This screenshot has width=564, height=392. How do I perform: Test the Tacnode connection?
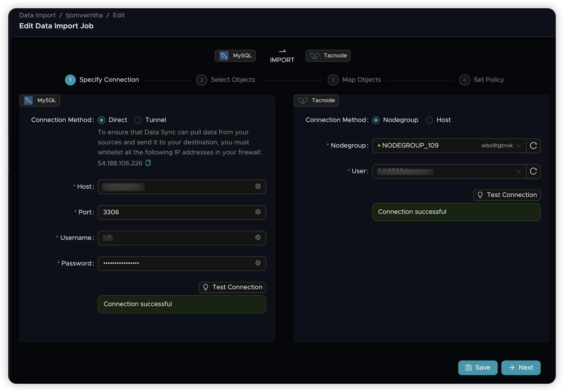tap(507, 195)
